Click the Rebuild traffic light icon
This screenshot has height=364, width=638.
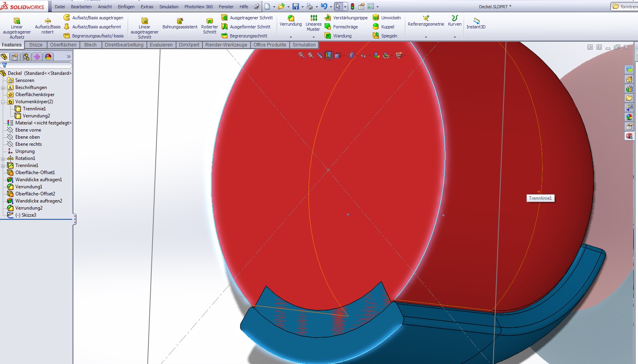(353, 7)
